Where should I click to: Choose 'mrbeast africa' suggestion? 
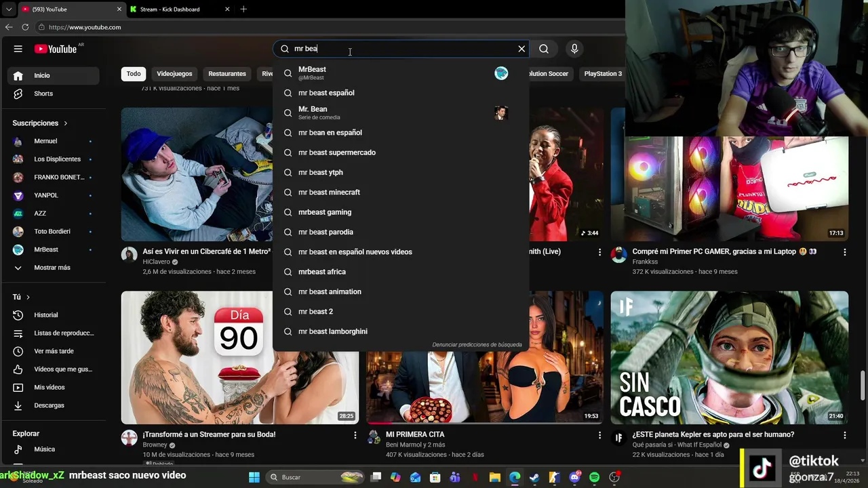point(401,272)
